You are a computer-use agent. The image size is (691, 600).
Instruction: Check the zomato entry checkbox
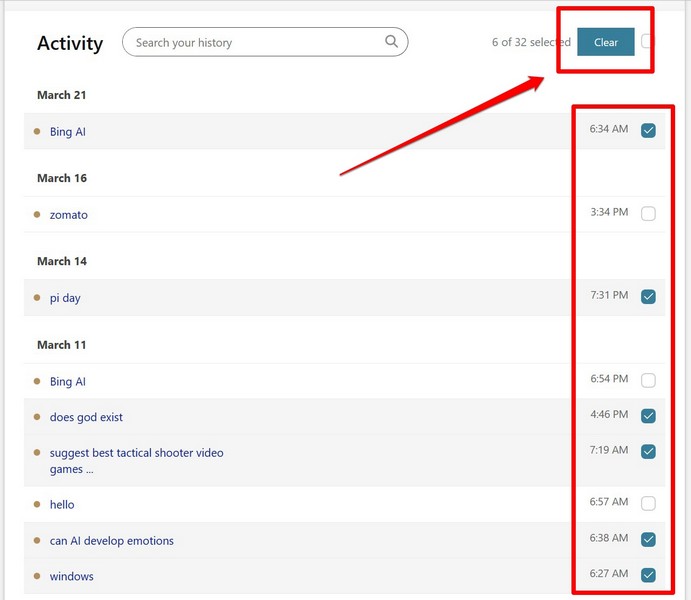pyautogui.click(x=648, y=214)
